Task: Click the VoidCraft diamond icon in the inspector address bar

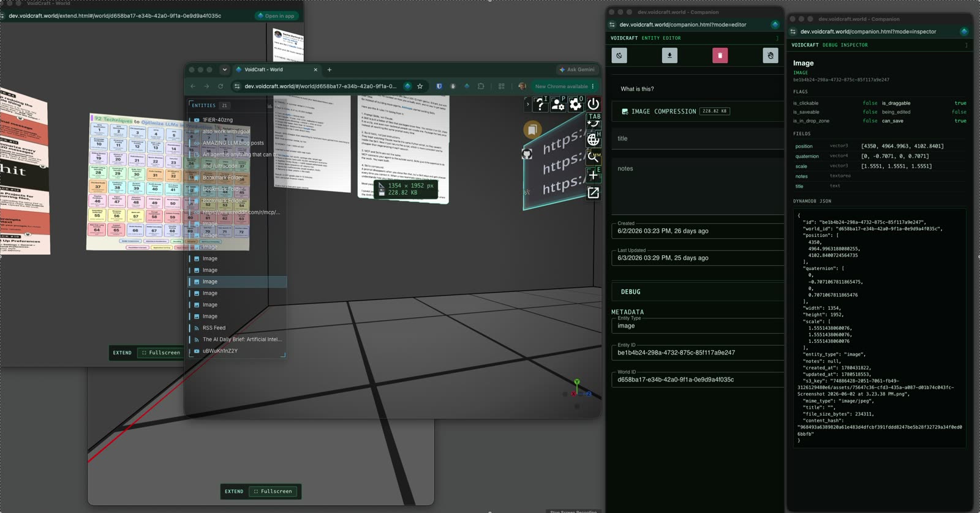Action: [964, 31]
